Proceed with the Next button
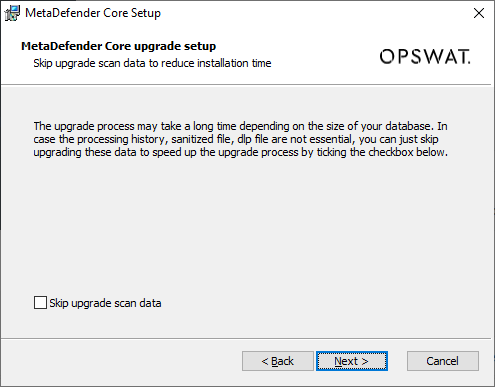This screenshot has height=387, width=495. (x=352, y=361)
